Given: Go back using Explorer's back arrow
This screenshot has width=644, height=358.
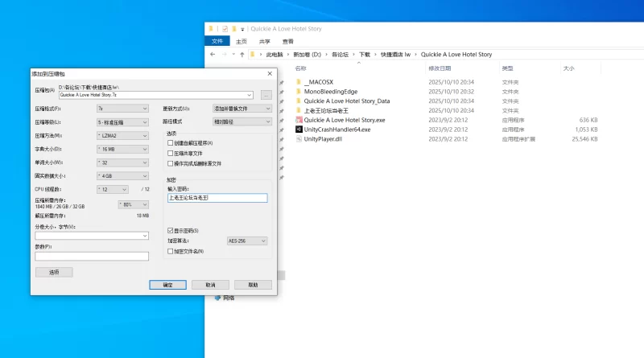Looking at the screenshot, I should [x=213, y=54].
